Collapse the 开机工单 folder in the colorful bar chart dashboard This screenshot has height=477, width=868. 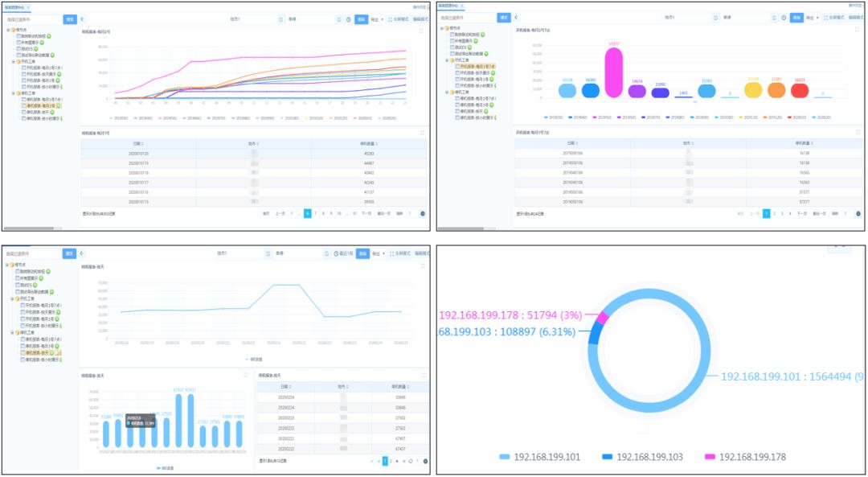[447, 60]
